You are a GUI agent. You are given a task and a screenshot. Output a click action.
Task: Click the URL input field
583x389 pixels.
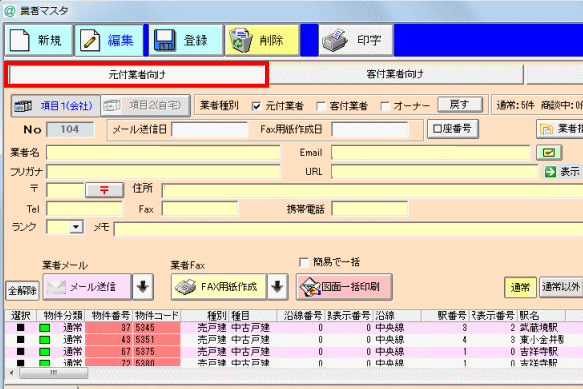click(x=434, y=172)
